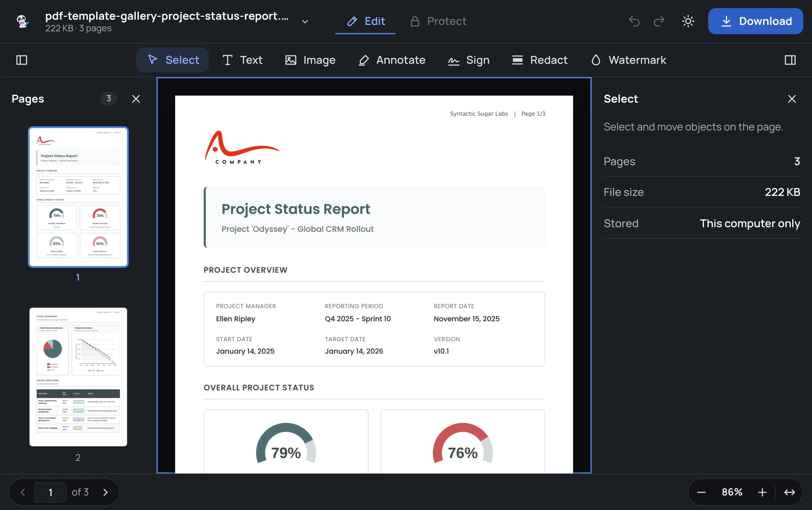This screenshot has width=812, height=510.
Task: Zoom in with the plus icon
Action: 762,492
